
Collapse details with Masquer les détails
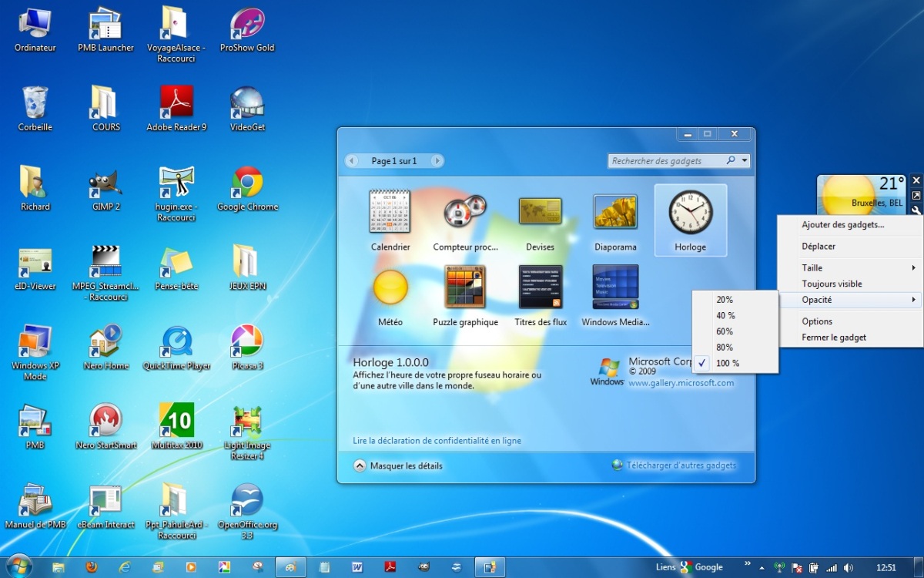pyautogui.click(x=398, y=465)
